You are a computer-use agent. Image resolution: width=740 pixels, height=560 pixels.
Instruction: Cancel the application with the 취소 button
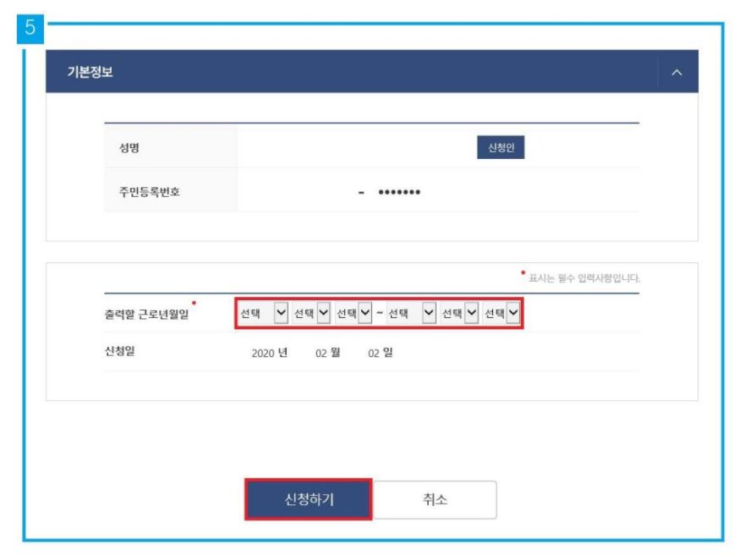pos(435,498)
